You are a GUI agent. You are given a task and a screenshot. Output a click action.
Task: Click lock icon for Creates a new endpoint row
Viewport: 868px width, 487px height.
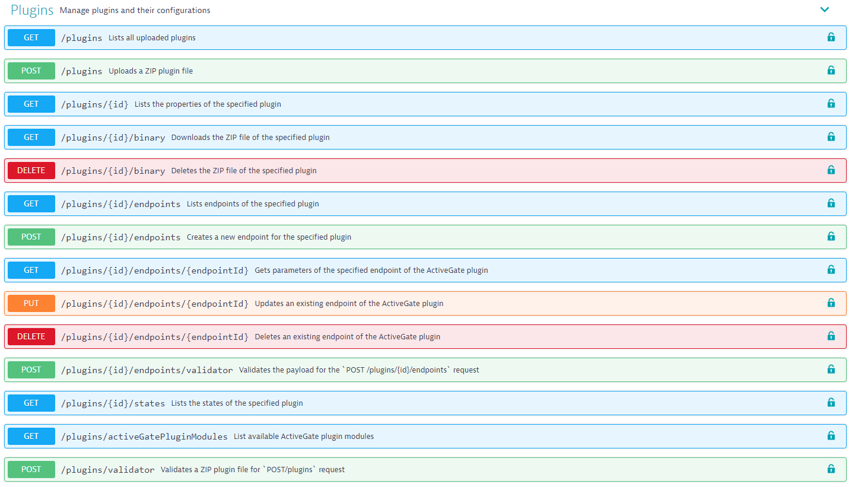pos(831,237)
